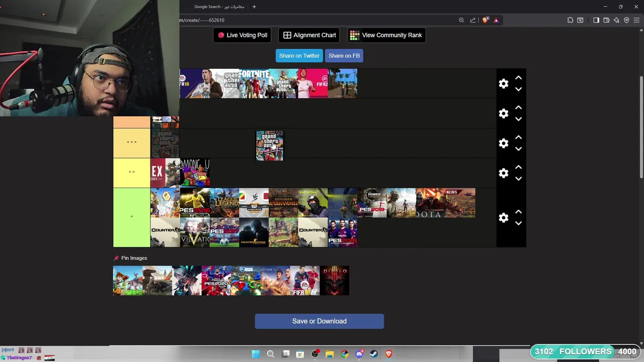Image resolution: width=644 pixels, height=362 pixels.
Task: Move the Fortnite tier row up
Action: tap(518, 78)
